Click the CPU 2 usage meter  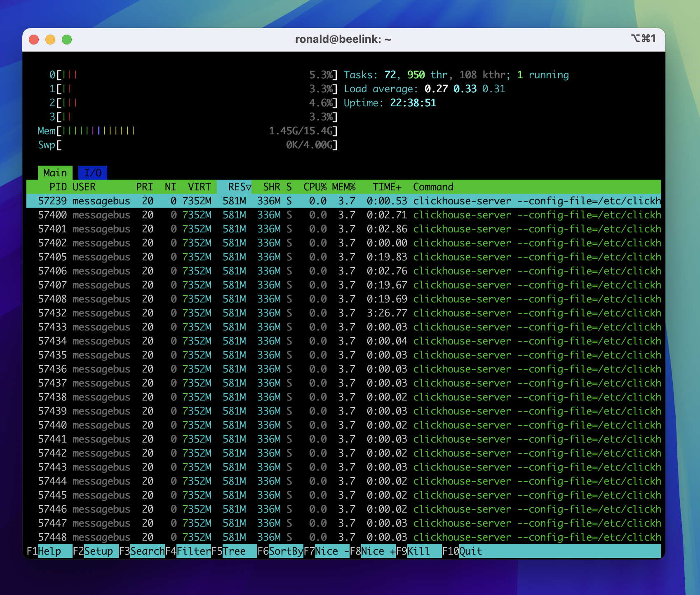point(193,103)
